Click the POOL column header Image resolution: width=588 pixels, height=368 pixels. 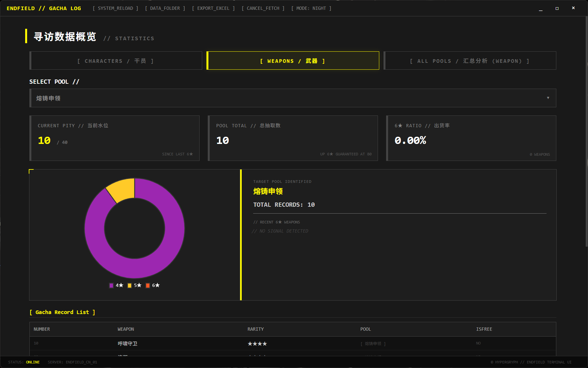[x=366, y=329]
